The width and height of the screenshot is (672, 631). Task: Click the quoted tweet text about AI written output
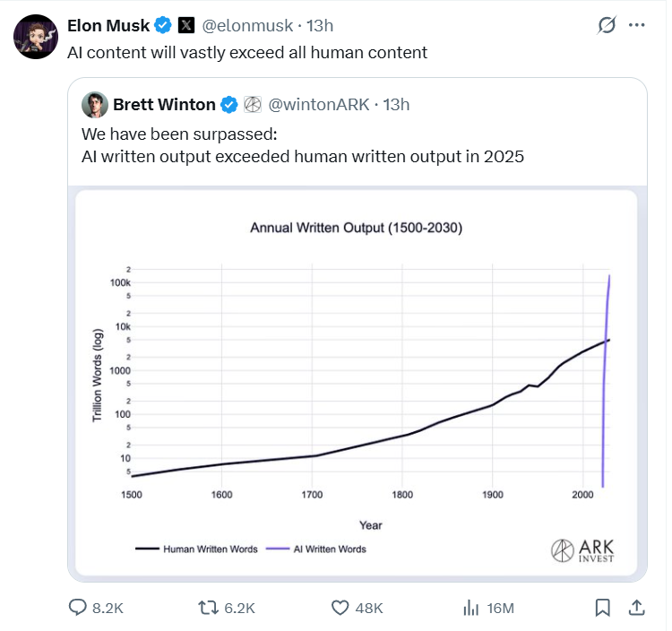[302, 158]
